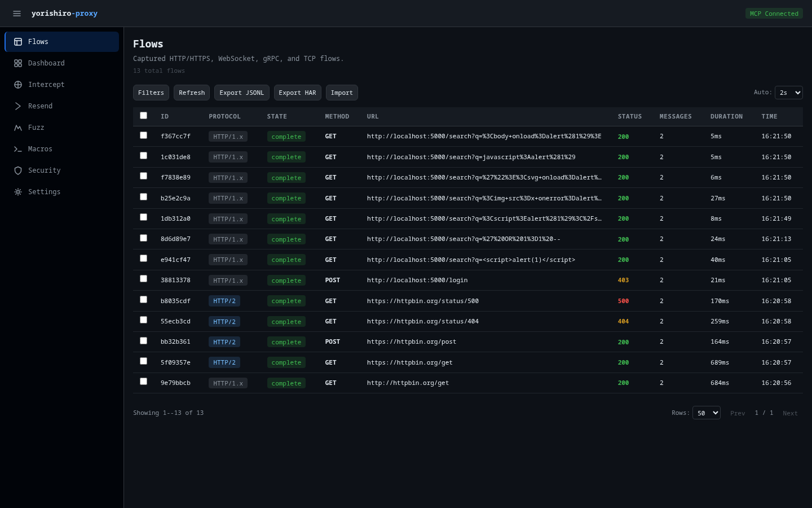Click the MCP Connected status badge
Viewport: 812px width, 508px height.
point(774,14)
